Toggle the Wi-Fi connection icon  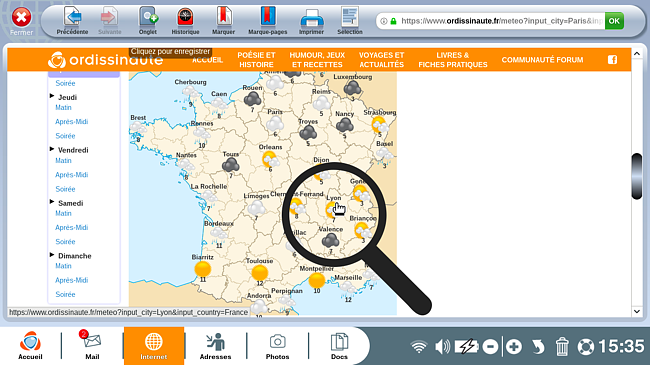[419, 347]
